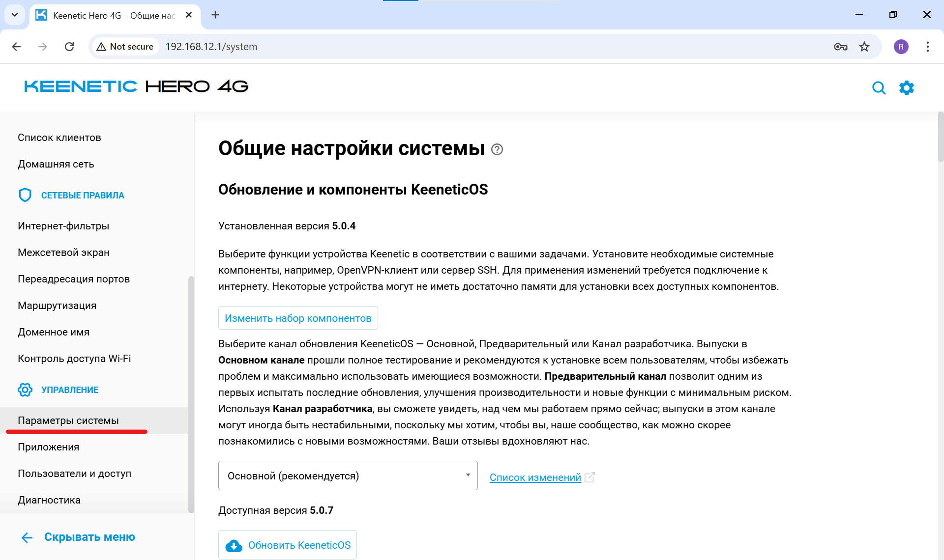Reload the page with the refresh icon
The width and height of the screenshot is (944, 560).
69,46
